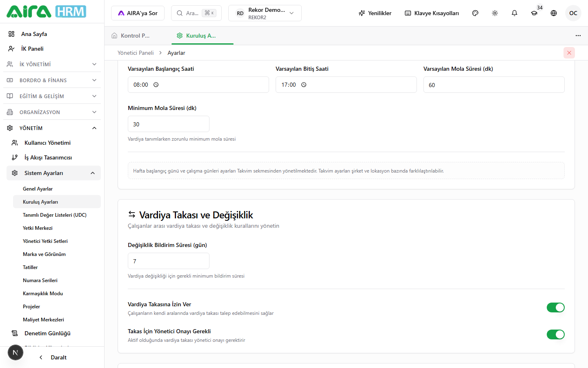Open the color theme palette icon
Image resolution: width=588 pixels, height=368 pixels.
(x=475, y=13)
